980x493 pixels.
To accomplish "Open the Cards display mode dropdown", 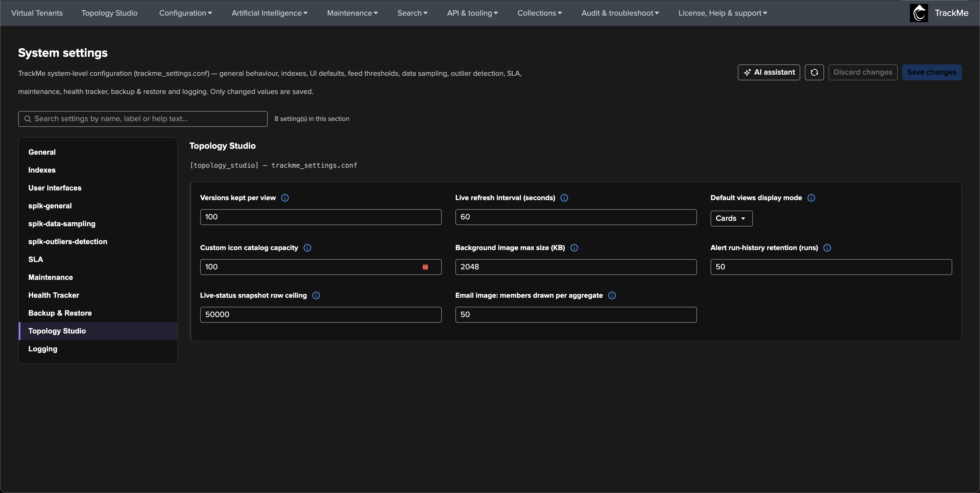I will (731, 219).
